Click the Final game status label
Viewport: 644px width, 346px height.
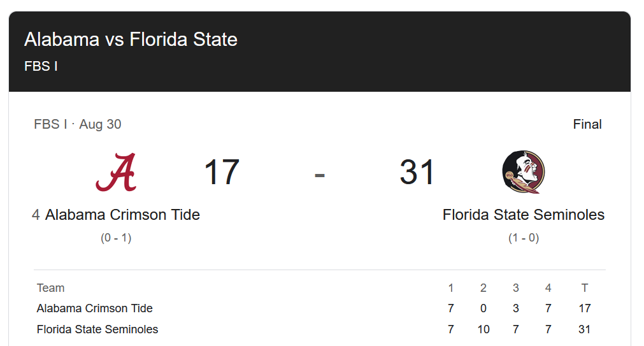587,124
